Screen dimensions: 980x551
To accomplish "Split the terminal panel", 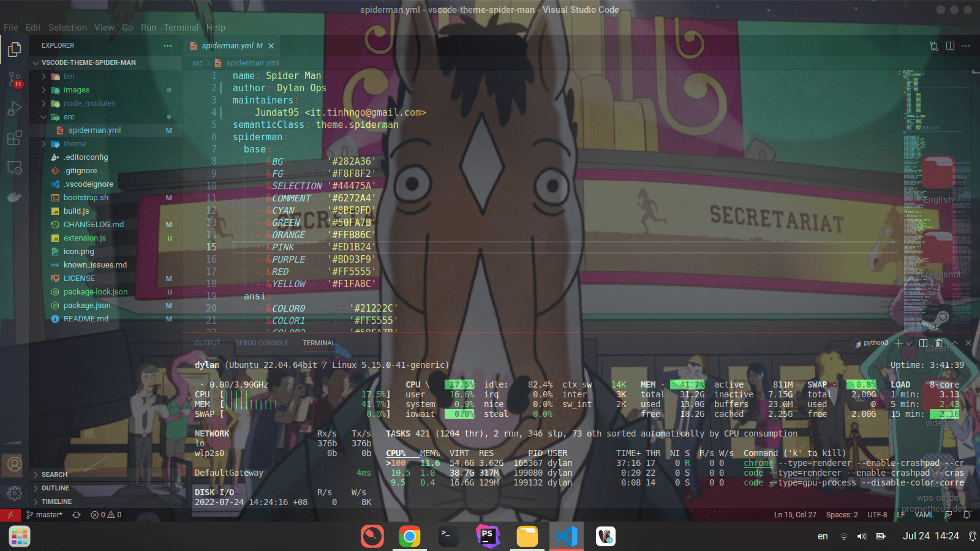I will pyautogui.click(x=924, y=343).
